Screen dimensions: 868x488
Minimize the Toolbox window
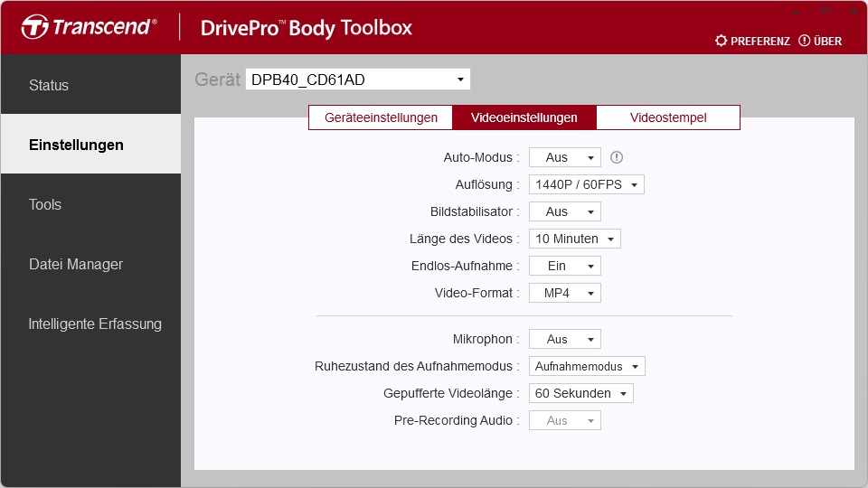coord(797,11)
